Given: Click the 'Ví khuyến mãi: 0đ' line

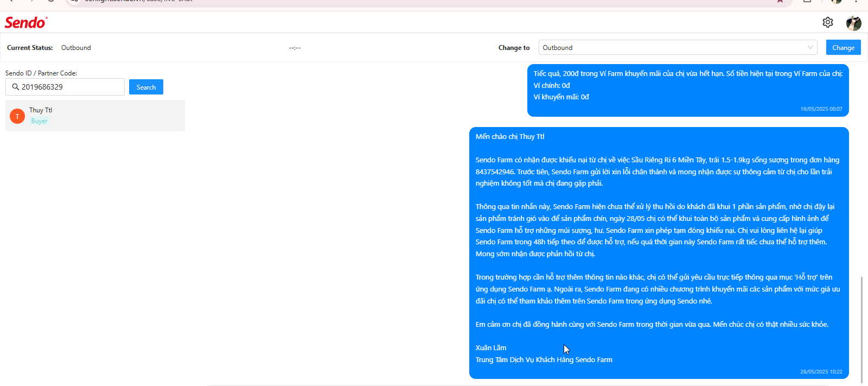Looking at the screenshot, I should (x=561, y=97).
